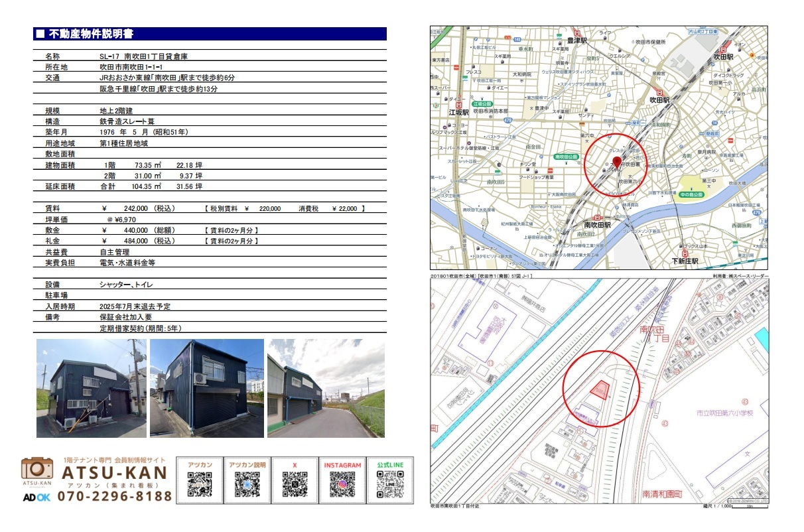Click the 江坂公園 park label
804x532 pixels.
click(x=482, y=104)
